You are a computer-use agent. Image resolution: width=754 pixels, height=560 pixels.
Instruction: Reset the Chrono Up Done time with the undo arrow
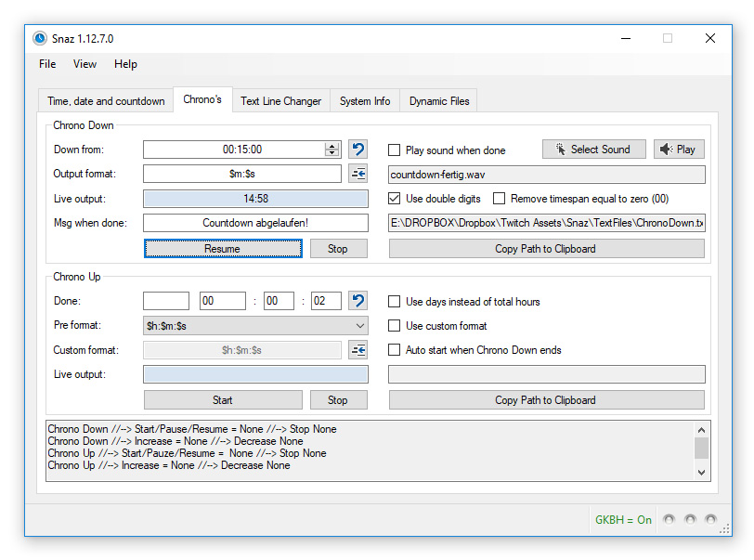[x=357, y=301]
